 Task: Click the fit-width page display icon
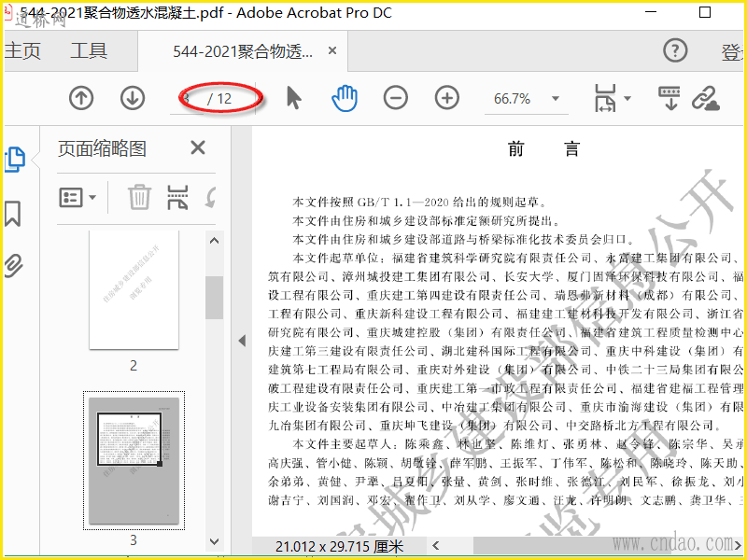click(x=605, y=98)
